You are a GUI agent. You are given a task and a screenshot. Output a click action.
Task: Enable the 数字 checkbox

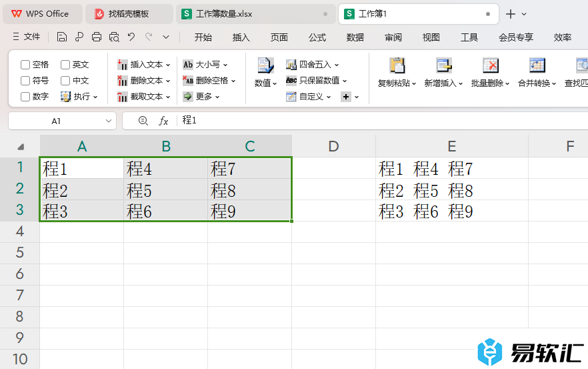[x=25, y=97]
